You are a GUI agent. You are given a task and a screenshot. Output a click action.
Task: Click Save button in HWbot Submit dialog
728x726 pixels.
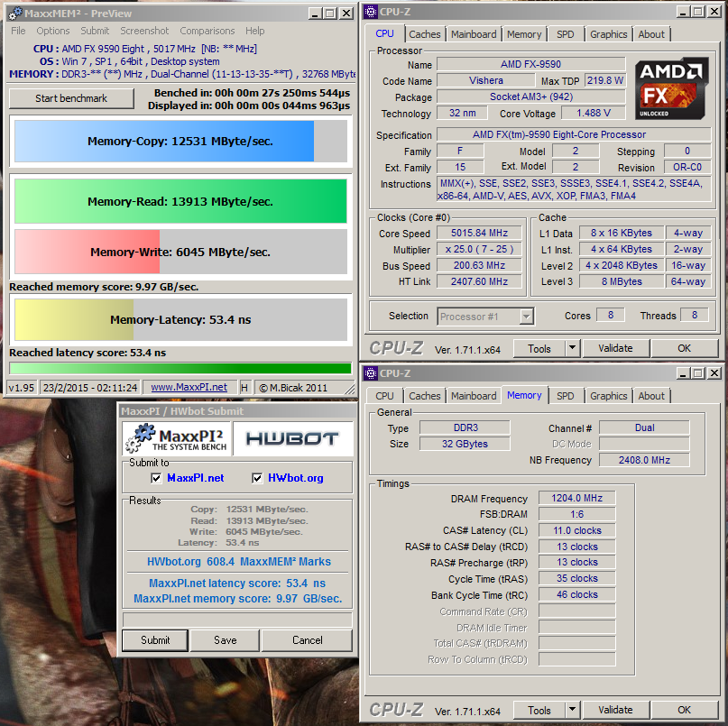click(x=226, y=640)
